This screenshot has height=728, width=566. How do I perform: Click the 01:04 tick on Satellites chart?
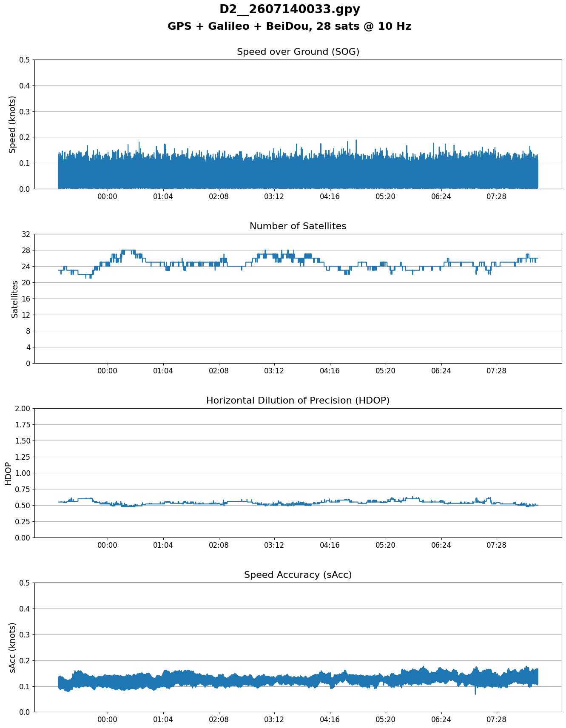(x=163, y=371)
